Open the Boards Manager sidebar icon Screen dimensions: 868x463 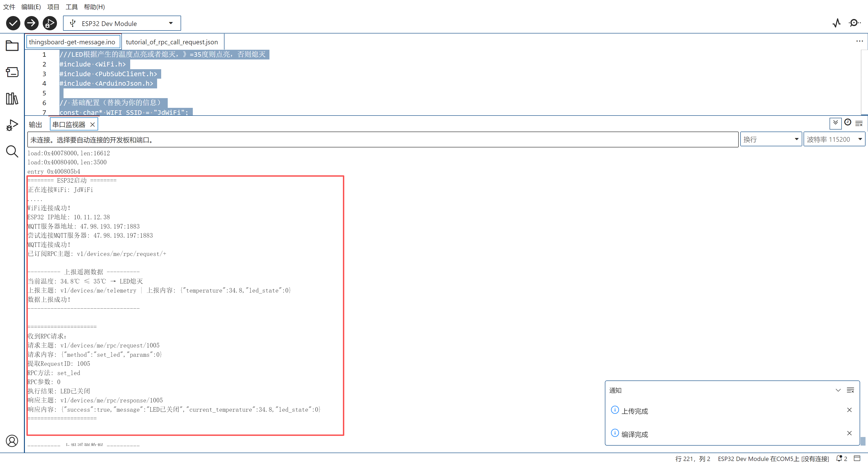click(12, 72)
